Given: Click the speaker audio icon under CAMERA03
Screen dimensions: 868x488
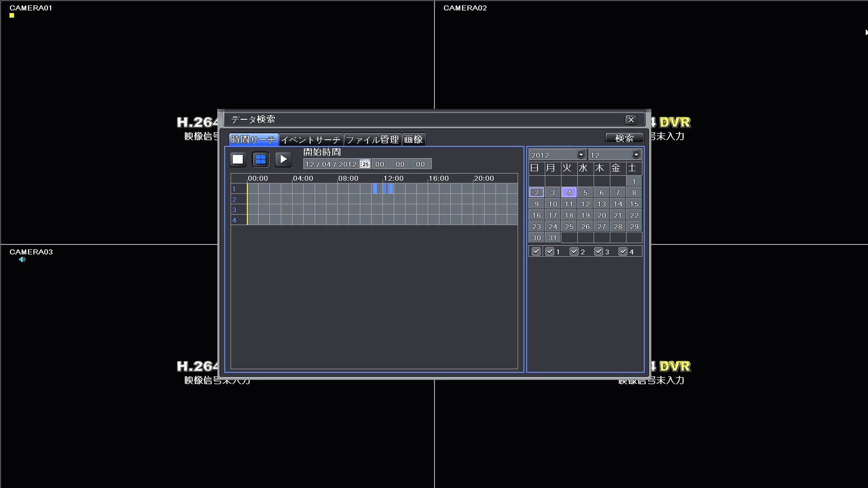Looking at the screenshot, I should [x=22, y=260].
